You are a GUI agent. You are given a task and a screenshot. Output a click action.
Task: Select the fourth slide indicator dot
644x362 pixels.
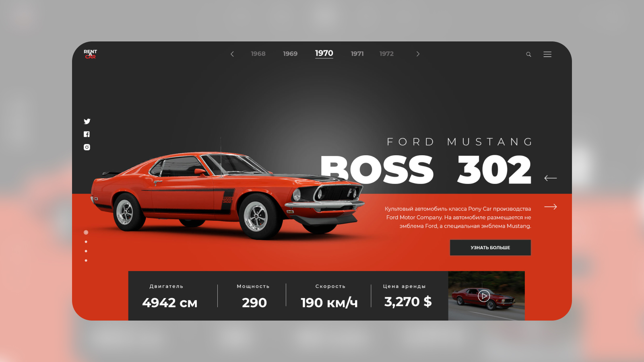(86, 261)
